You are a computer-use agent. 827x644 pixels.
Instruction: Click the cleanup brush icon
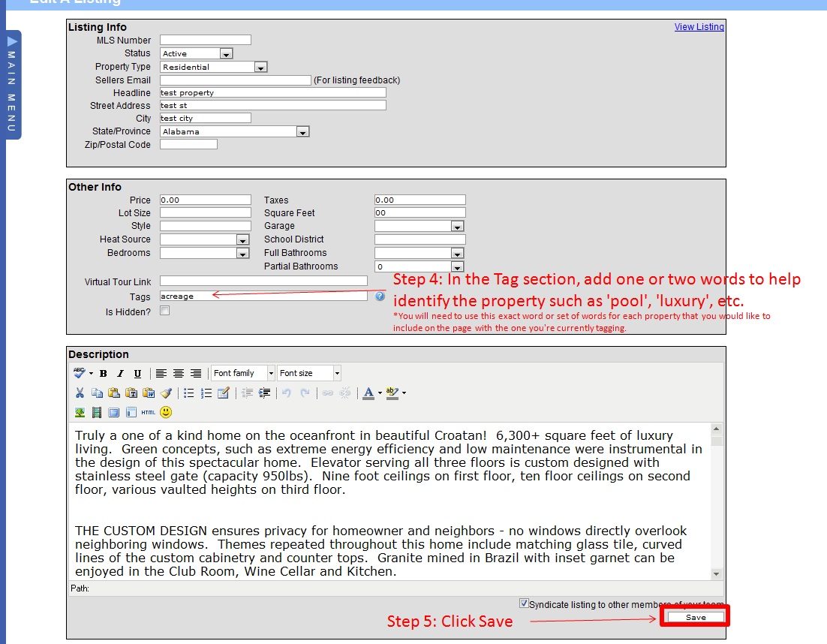(x=166, y=393)
